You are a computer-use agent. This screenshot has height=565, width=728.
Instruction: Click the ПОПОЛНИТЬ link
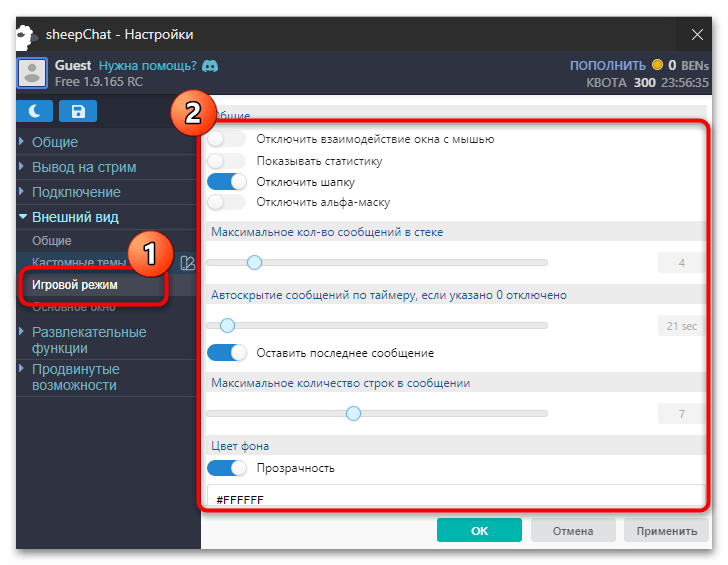point(607,65)
